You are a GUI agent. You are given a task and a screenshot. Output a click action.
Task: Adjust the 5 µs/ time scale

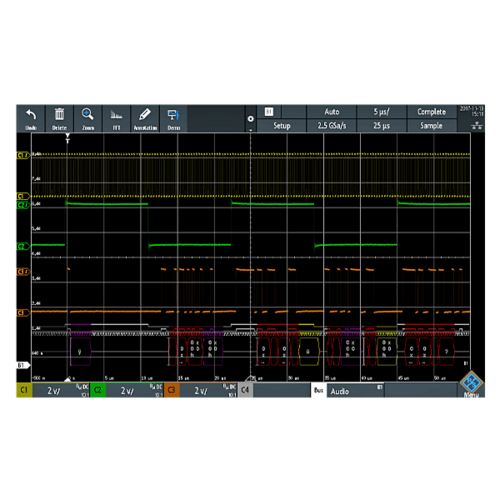382,112
